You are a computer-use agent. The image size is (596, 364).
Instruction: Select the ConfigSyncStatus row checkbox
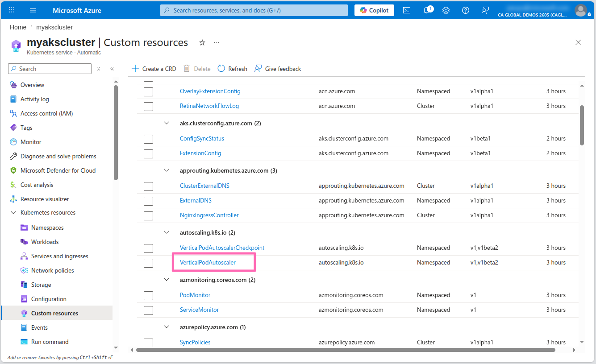[148, 139]
